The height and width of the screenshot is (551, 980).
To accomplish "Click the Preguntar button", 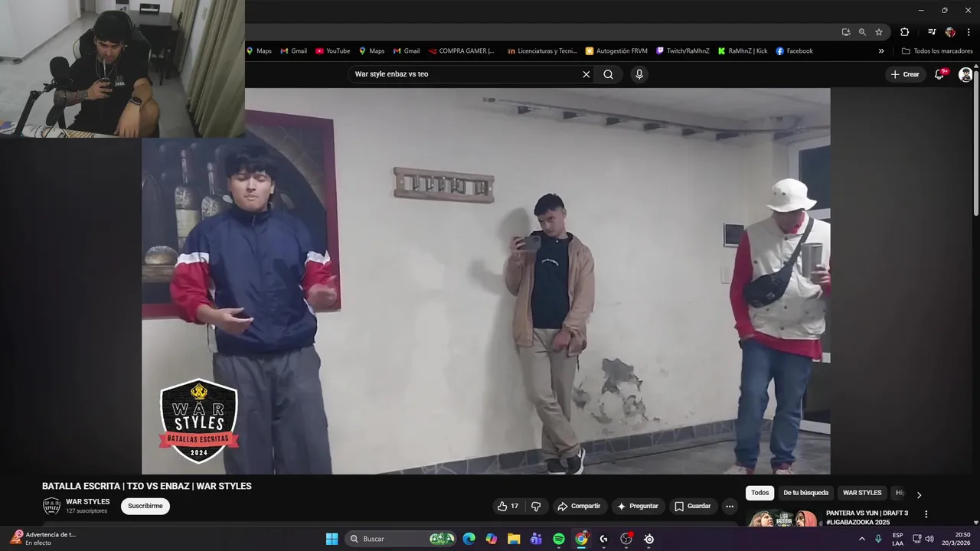I will pos(638,506).
